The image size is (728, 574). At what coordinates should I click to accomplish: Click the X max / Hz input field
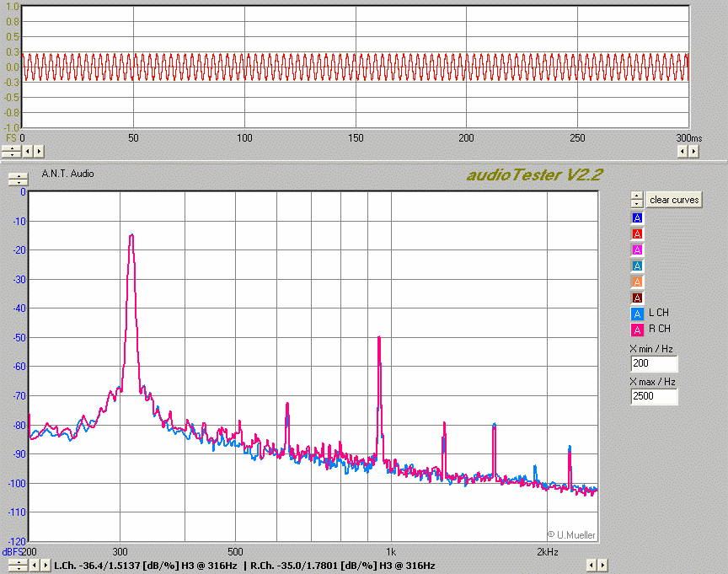point(654,397)
